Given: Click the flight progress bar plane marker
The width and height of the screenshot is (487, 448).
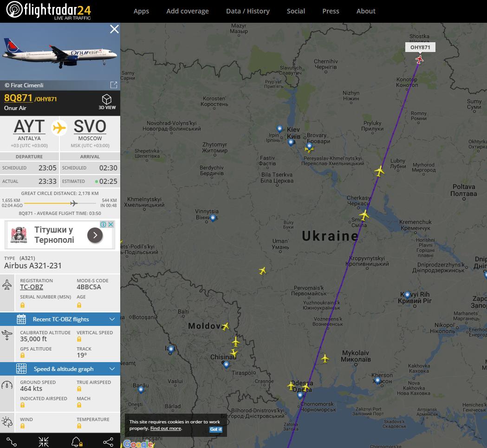Looking at the screenshot, I should [x=74, y=203].
